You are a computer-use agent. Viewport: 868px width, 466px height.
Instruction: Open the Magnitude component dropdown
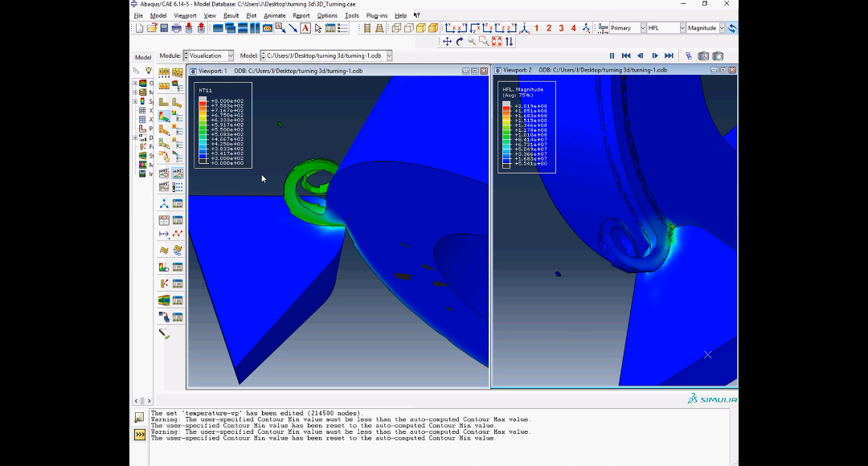(x=722, y=27)
